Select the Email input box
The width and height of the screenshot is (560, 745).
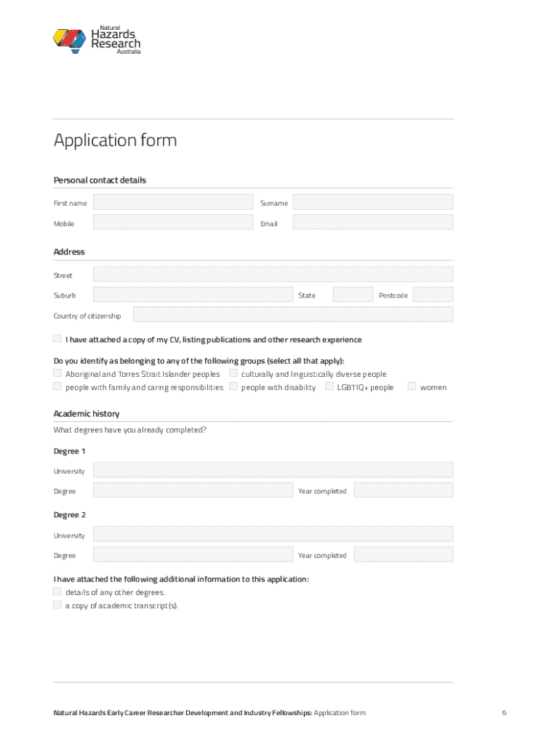point(372,223)
